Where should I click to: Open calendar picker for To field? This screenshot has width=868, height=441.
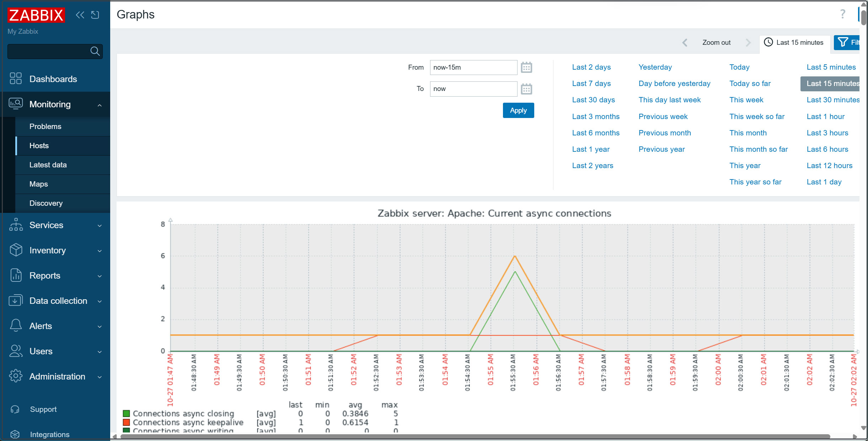(526, 89)
